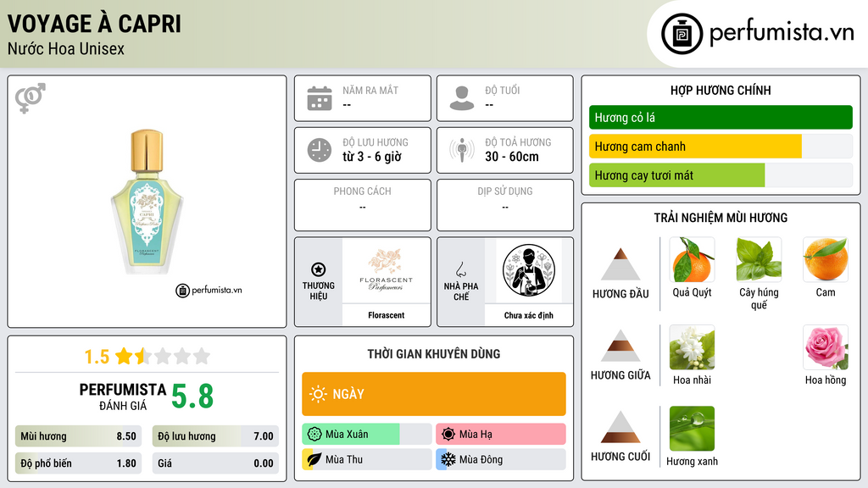The image size is (868, 488).
Task: Click the Nước Hoa Unisex subtitle
Action: coord(66,48)
